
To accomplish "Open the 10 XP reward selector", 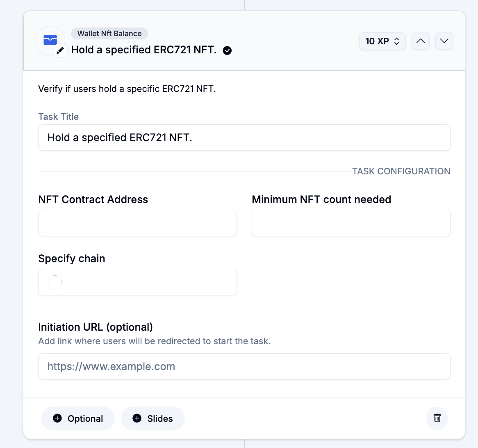I will click(382, 41).
